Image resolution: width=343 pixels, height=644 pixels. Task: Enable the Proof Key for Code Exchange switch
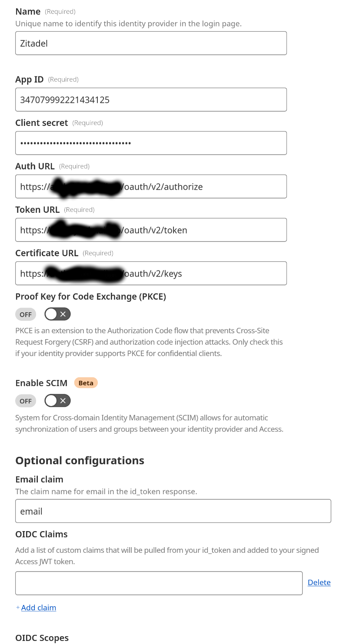[57, 314]
